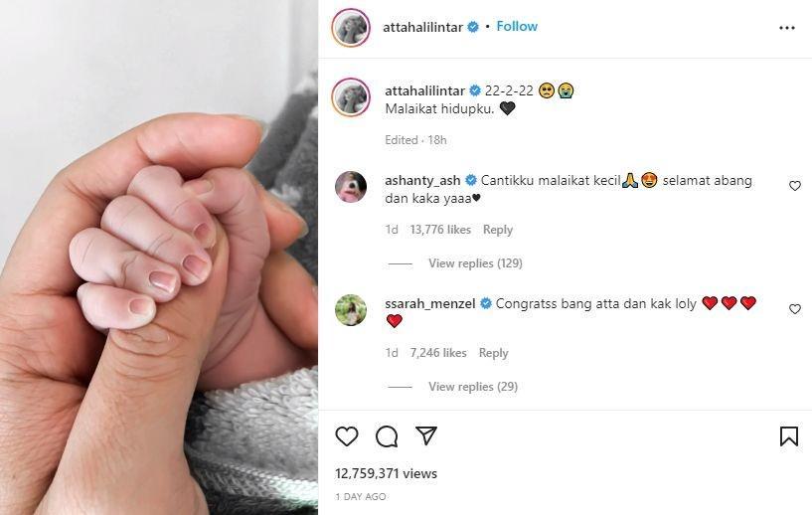Reply to ashanty_ash's comment
The width and height of the screenshot is (812, 515).
pyautogui.click(x=498, y=230)
